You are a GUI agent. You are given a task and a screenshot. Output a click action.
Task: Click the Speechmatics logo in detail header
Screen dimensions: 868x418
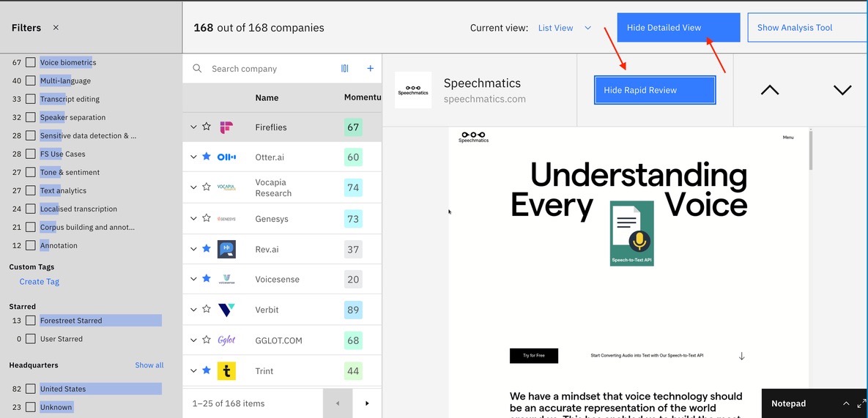click(x=413, y=90)
